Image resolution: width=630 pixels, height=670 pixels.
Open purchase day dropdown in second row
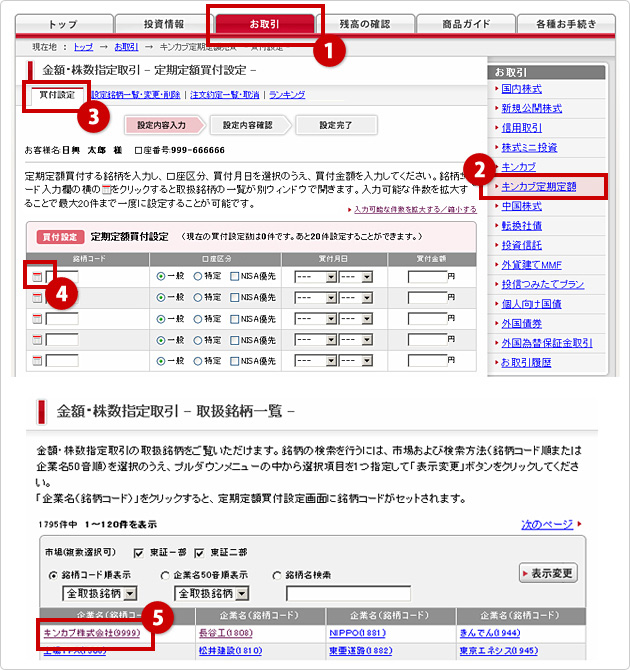(x=356, y=298)
